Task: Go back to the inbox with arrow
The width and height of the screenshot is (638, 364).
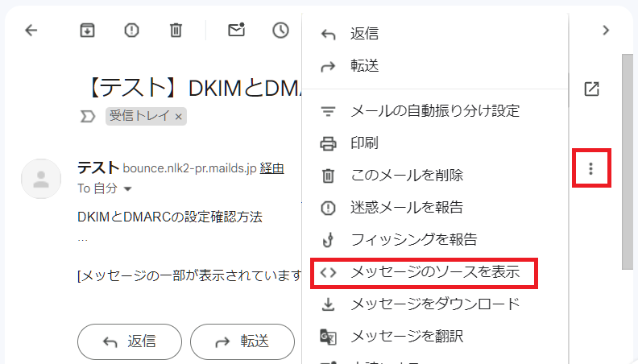Action: 31,30
